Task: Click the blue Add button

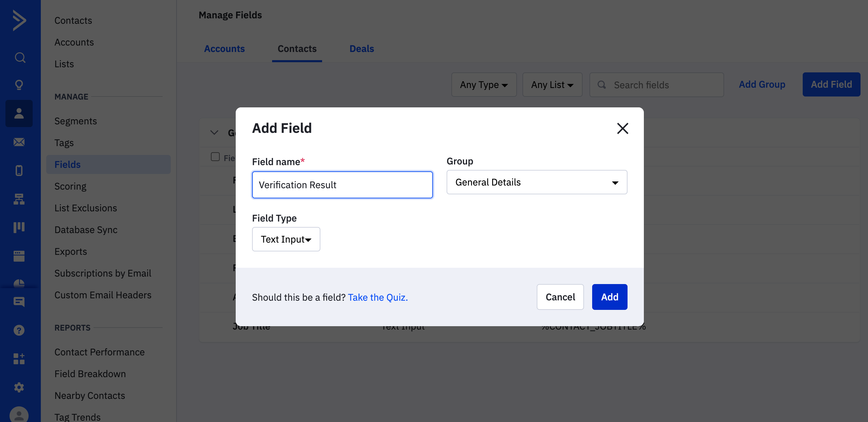Action: click(610, 297)
